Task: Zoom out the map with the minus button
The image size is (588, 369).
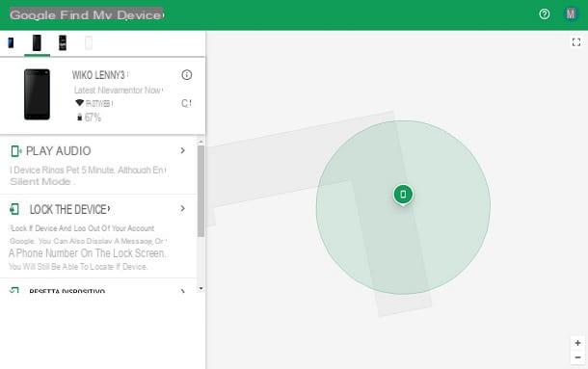Action: pyautogui.click(x=577, y=357)
